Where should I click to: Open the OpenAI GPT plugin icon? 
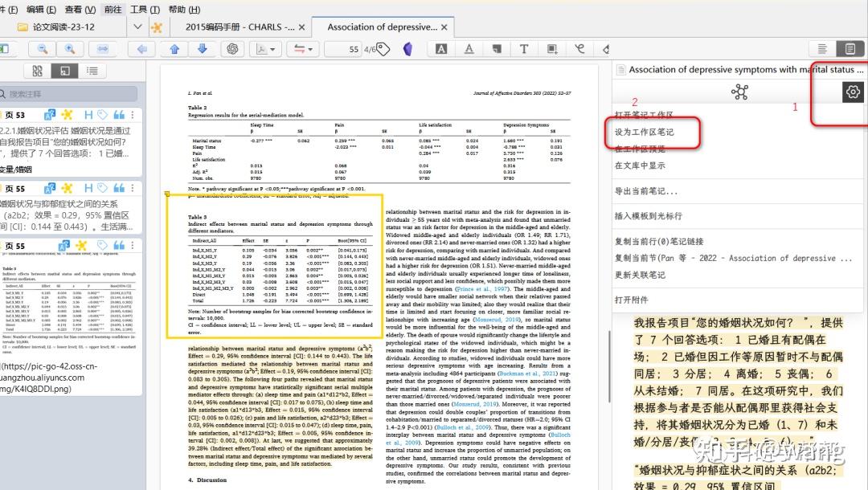(232, 48)
